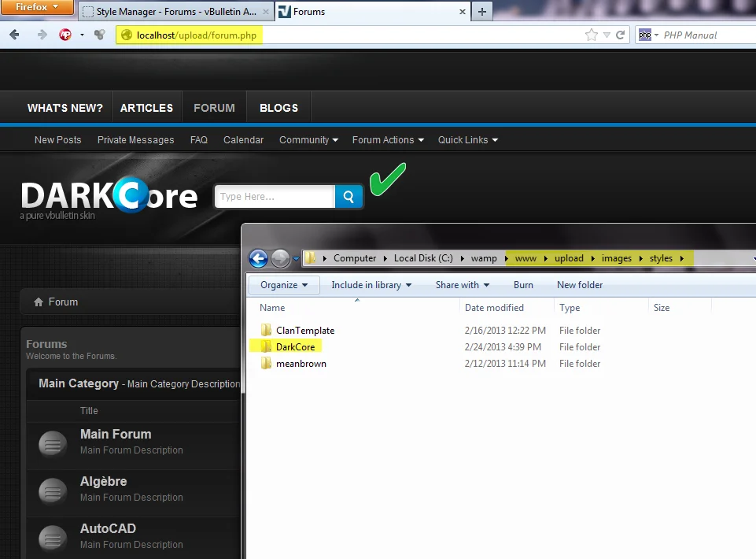Click the New folder button
Viewport: 756px width, 559px height.
click(580, 285)
